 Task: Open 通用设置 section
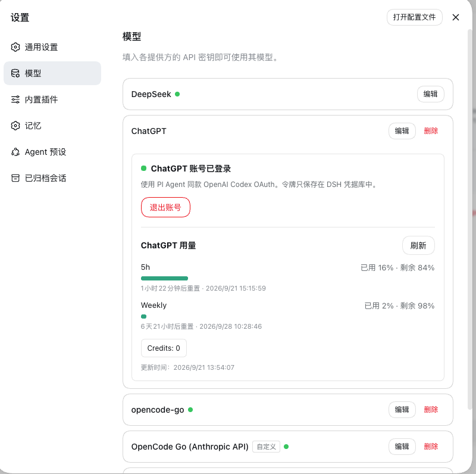pyautogui.click(x=52, y=47)
